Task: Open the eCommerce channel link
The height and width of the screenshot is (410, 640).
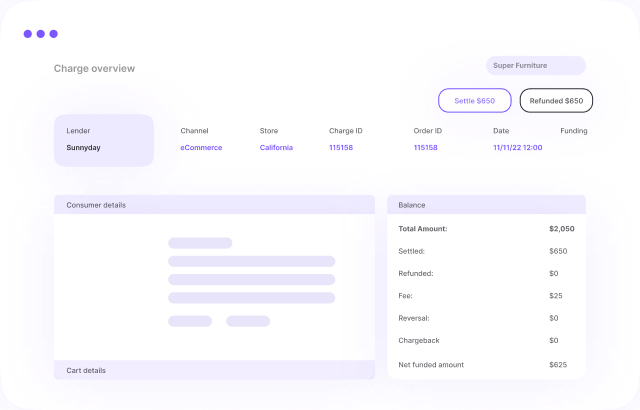Action: click(201, 148)
